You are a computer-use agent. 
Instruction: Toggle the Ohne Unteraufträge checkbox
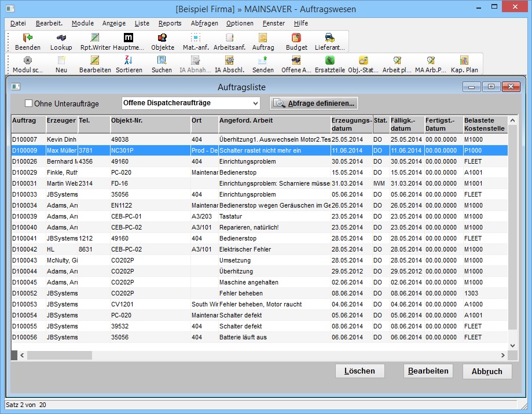coord(29,103)
